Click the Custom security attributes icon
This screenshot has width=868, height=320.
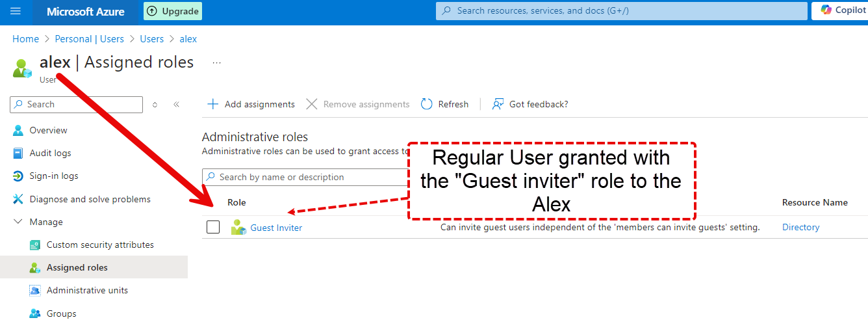tap(35, 245)
